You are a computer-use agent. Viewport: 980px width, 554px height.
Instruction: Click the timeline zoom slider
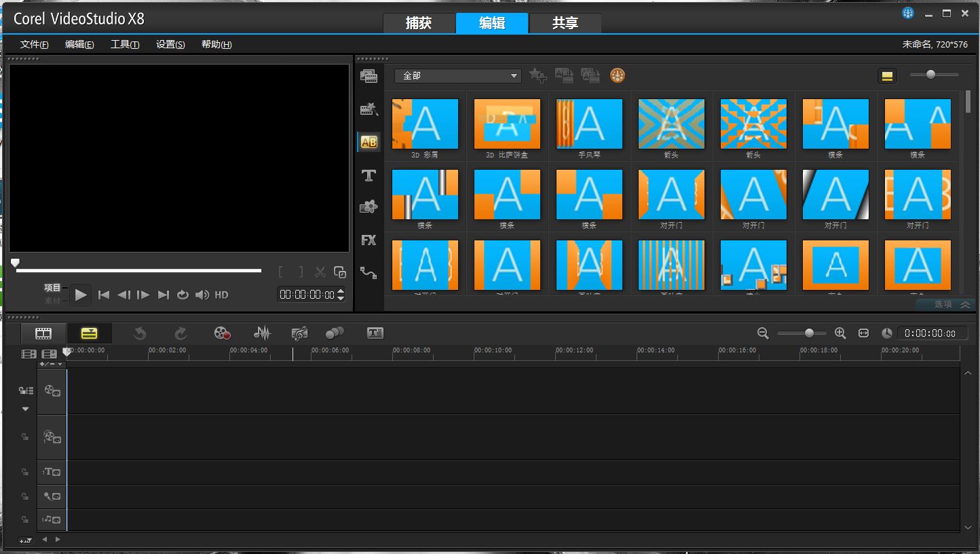click(x=802, y=333)
